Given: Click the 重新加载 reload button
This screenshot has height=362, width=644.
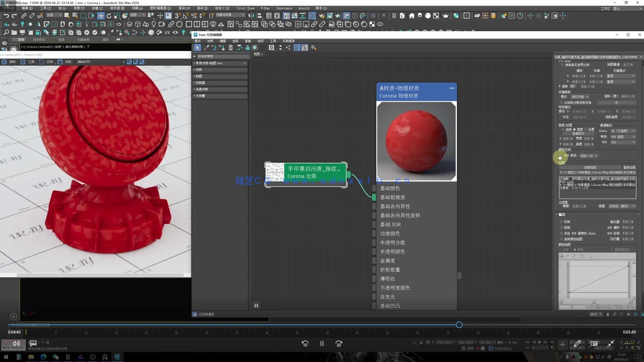Looking at the screenshot, I should (x=629, y=167).
